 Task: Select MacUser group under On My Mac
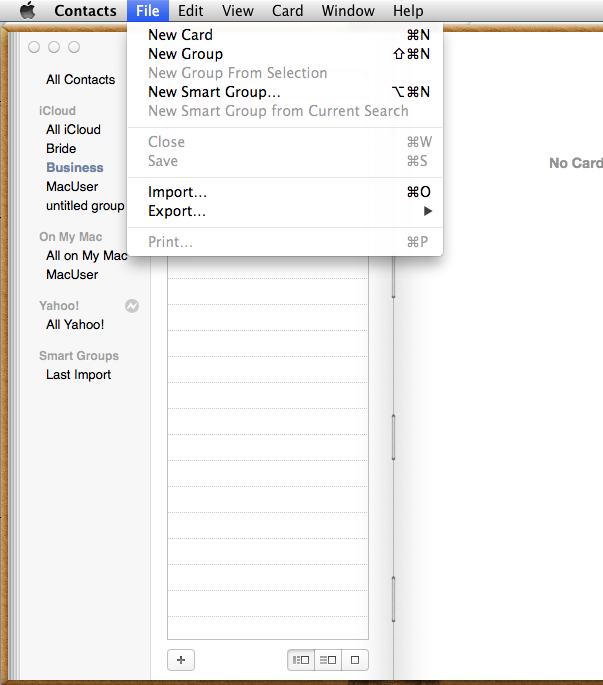tap(72, 274)
